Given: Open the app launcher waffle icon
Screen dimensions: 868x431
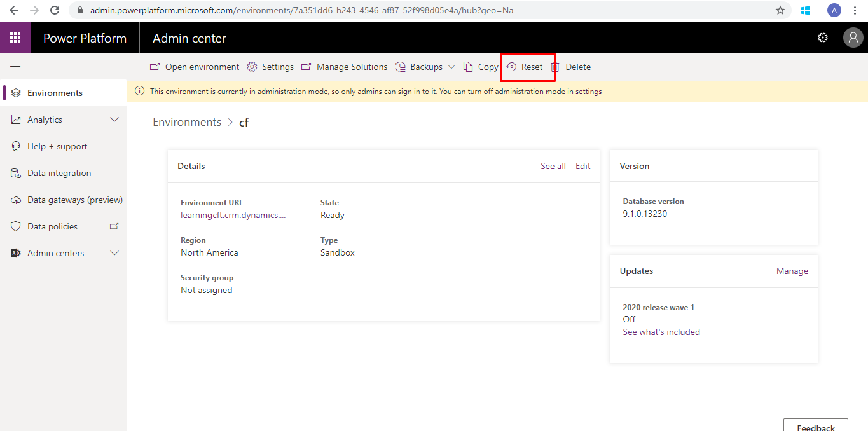Looking at the screenshot, I should 15,38.
